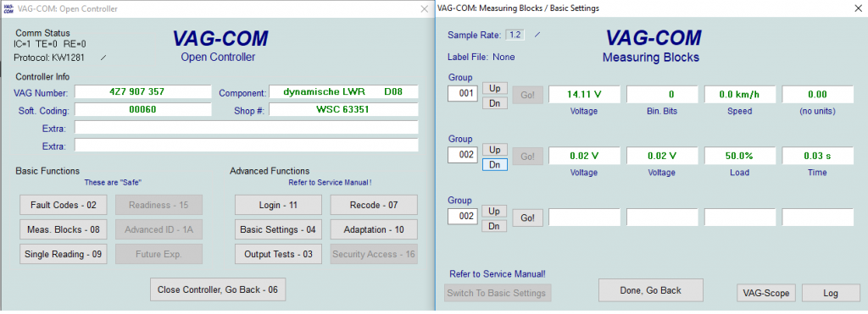Image resolution: width=868 pixels, height=314 pixels.
Task: Open Fault Codes - 02
Action: (64, 205)
